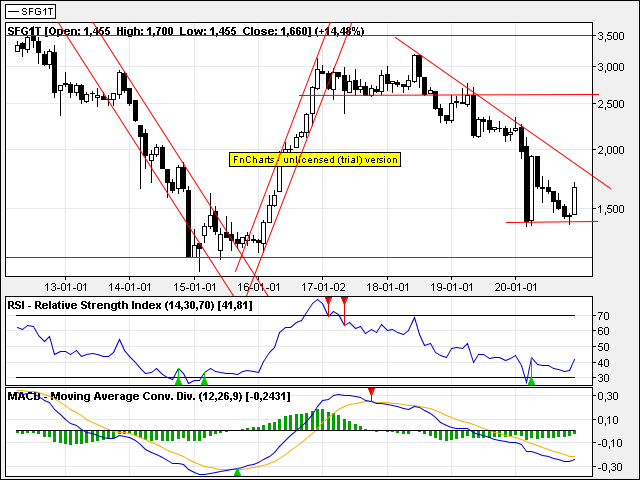Select the SFG1T open-high-low-close chart title
Viewport: 640px width, 480px height.
(186, 31)
